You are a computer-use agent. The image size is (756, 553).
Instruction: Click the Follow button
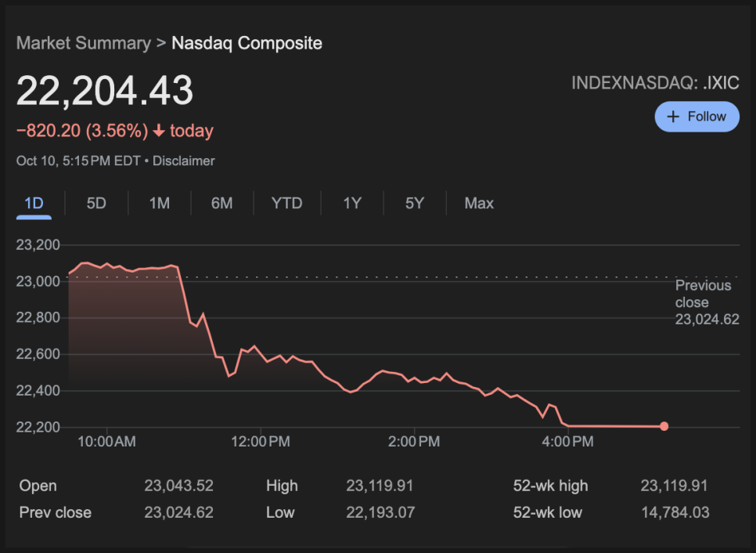[x=697, y=117]
